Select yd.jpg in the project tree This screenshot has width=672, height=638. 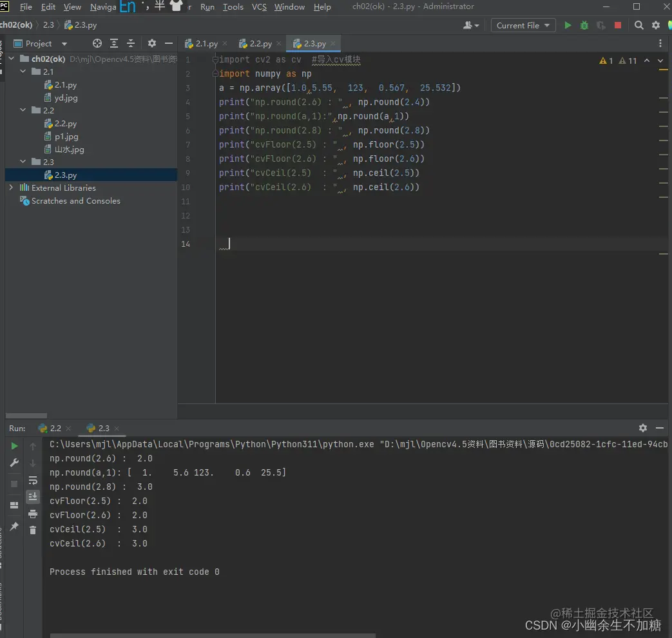tap(66, 98)
